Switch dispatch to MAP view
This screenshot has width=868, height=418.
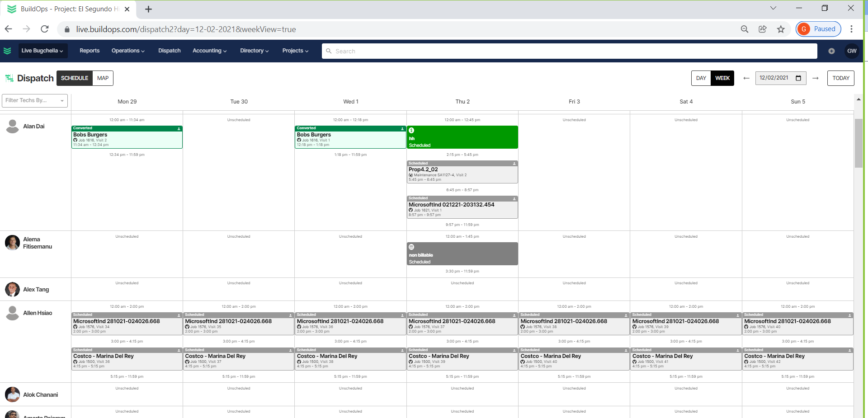pyautogui.click(x=103, y=78)
